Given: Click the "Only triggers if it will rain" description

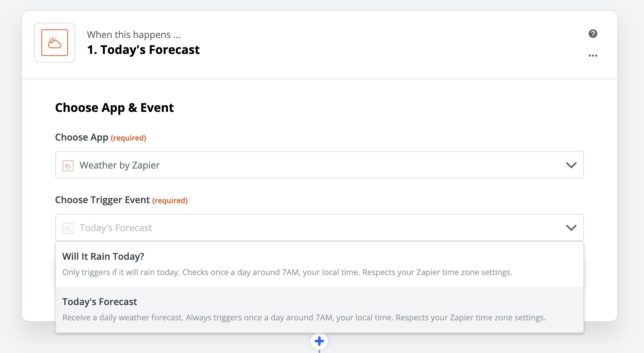Looking at the screenshot, I should (287, 272).
